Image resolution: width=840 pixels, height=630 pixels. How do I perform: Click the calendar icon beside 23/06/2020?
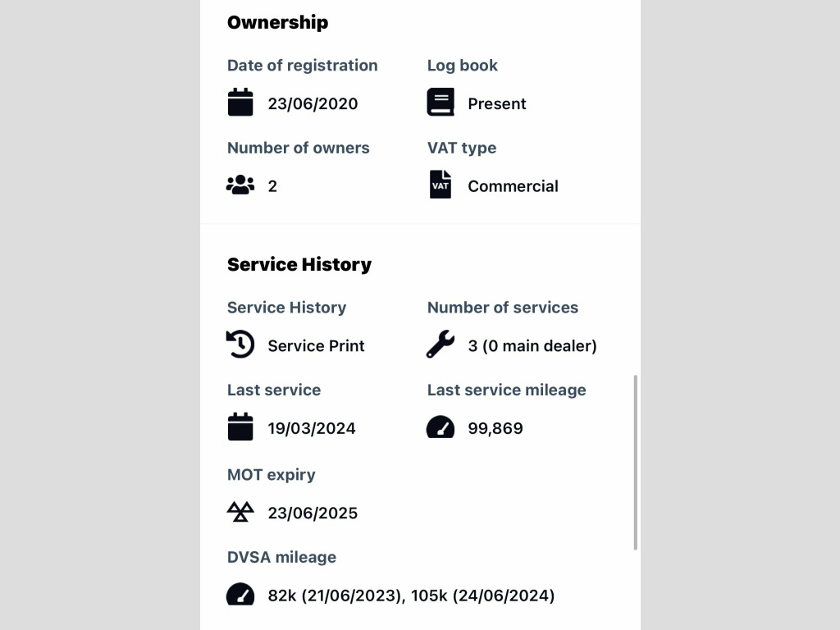240,102
